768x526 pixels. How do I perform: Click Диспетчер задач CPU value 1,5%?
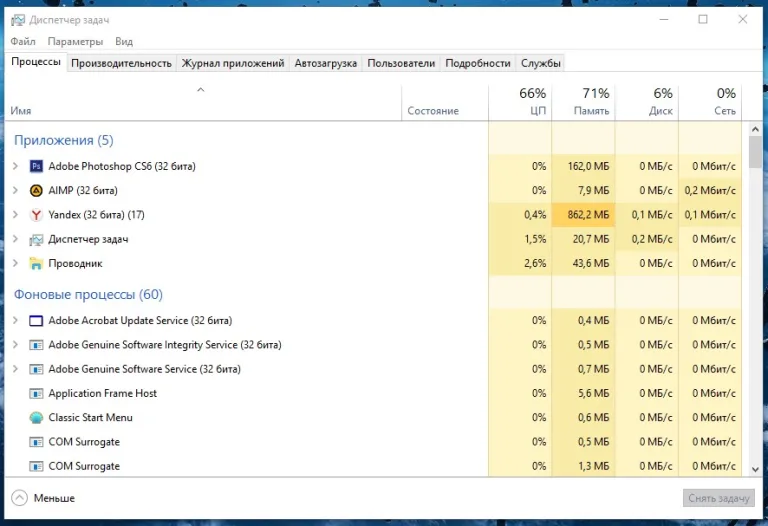[535, 239]
